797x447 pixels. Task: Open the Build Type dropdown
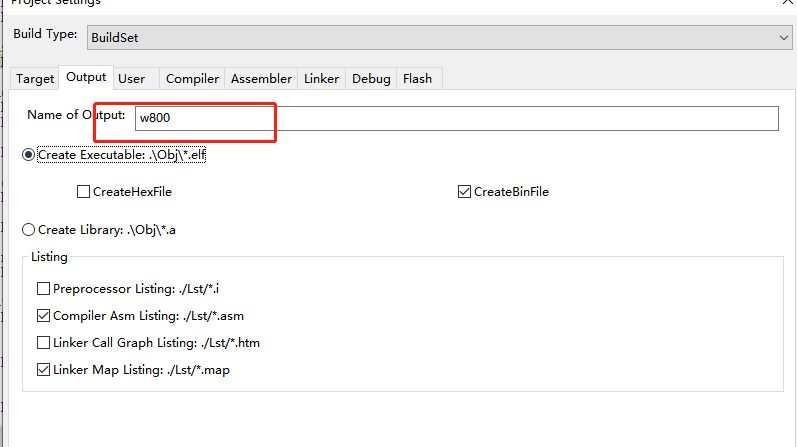pyautogui.click(x=439, y=38)
